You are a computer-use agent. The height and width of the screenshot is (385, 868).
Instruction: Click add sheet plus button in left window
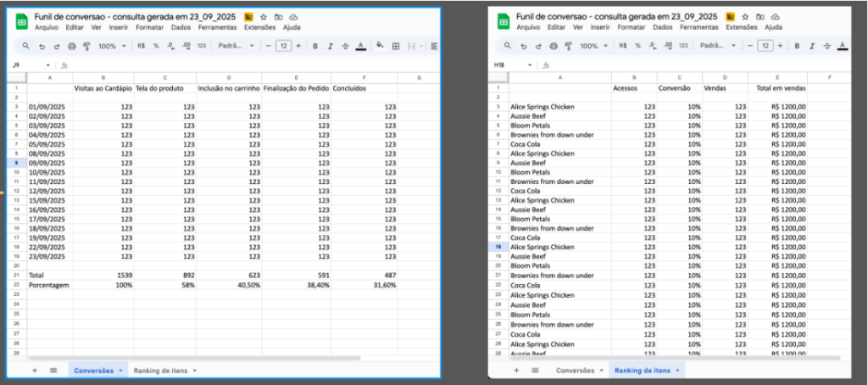point(35,371)
